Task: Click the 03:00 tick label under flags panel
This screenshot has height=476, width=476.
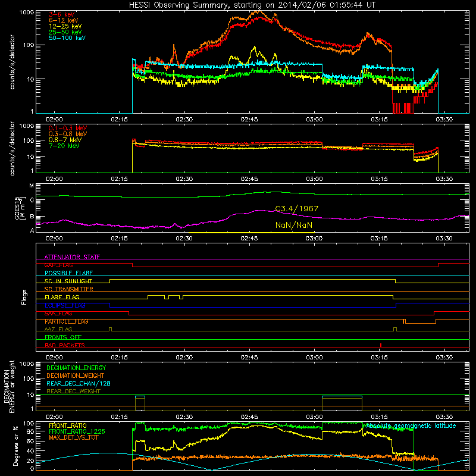Action: pos(314,358)
